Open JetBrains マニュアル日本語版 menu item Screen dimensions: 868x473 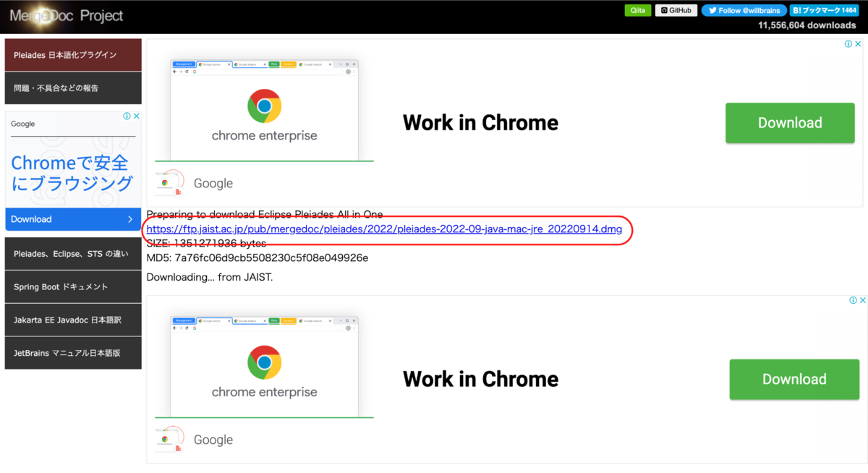click(x=73, y=353)
